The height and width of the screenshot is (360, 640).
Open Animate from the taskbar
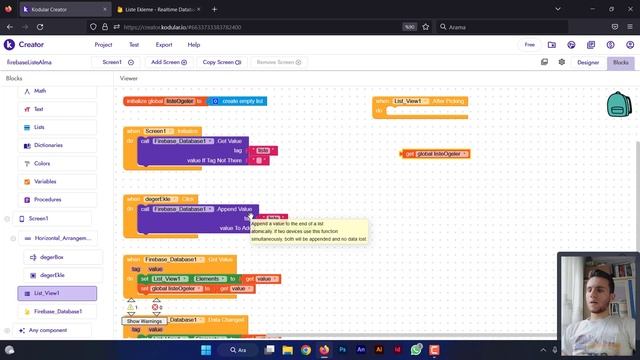(361, 350)
